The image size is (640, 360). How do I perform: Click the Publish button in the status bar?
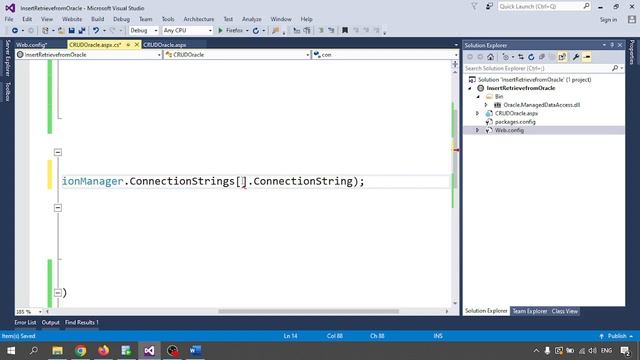click(617, 336)
